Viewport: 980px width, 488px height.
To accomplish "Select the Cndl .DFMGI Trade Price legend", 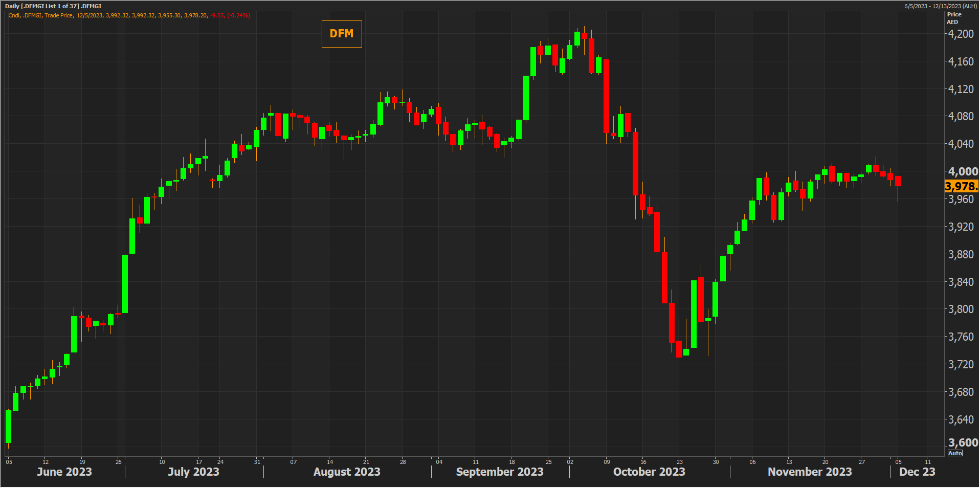I will click(41, 15).
